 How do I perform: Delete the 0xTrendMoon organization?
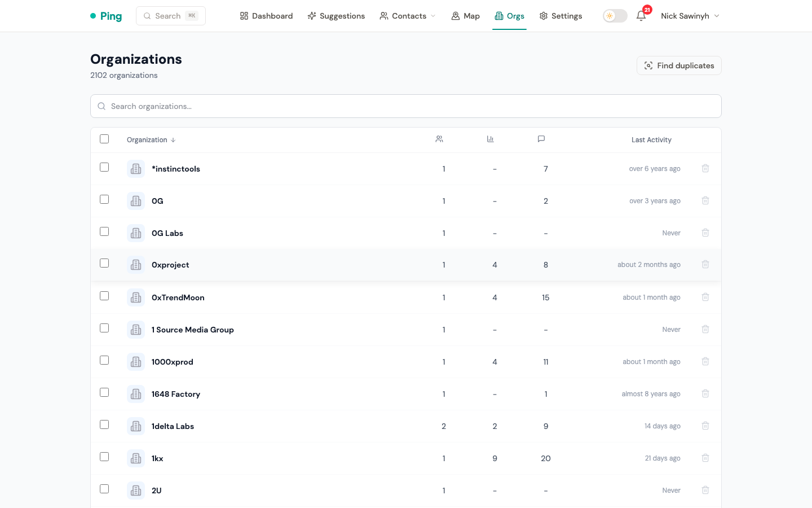pos(705,297)
